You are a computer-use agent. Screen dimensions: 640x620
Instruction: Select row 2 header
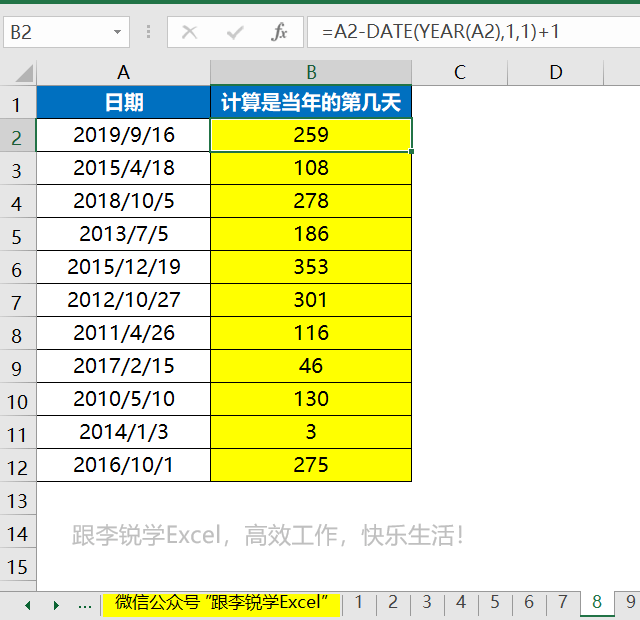[x=18, y=135]
